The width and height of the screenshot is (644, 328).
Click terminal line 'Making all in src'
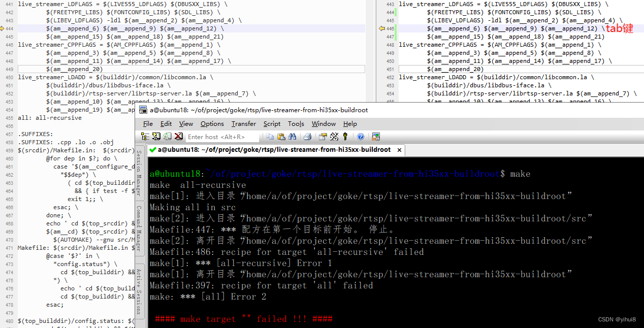192,207
